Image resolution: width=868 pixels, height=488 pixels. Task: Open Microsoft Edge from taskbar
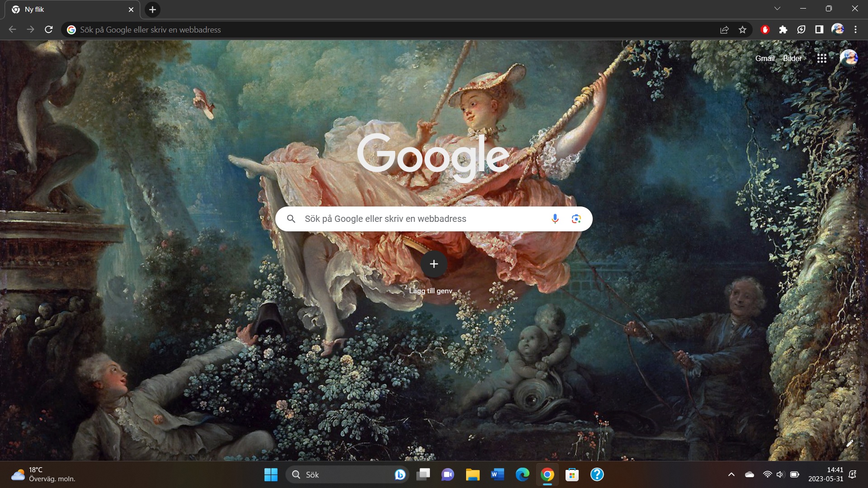[522, 474]
